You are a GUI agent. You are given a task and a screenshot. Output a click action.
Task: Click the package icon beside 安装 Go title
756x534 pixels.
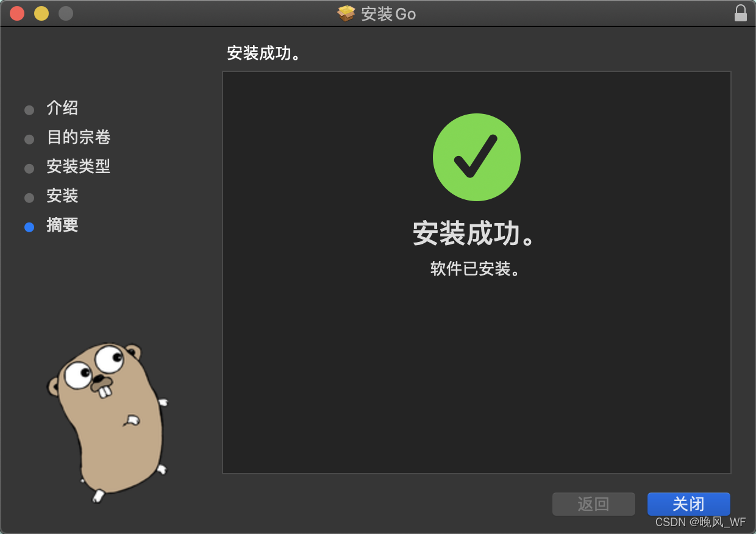pos(346,13)
